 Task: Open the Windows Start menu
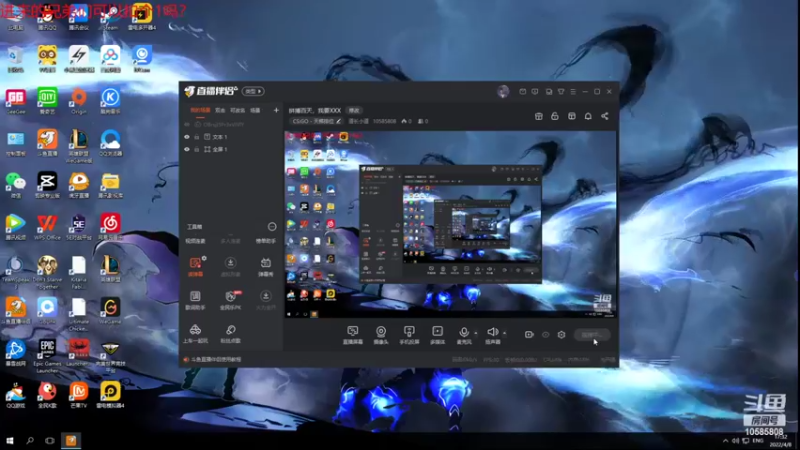click(x=10, y=440)
